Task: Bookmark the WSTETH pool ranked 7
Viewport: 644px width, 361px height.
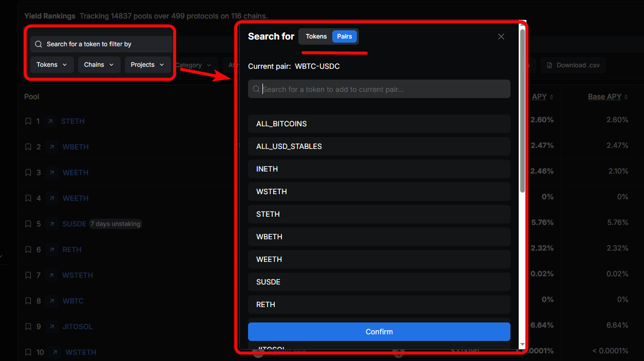Action: 28,275
